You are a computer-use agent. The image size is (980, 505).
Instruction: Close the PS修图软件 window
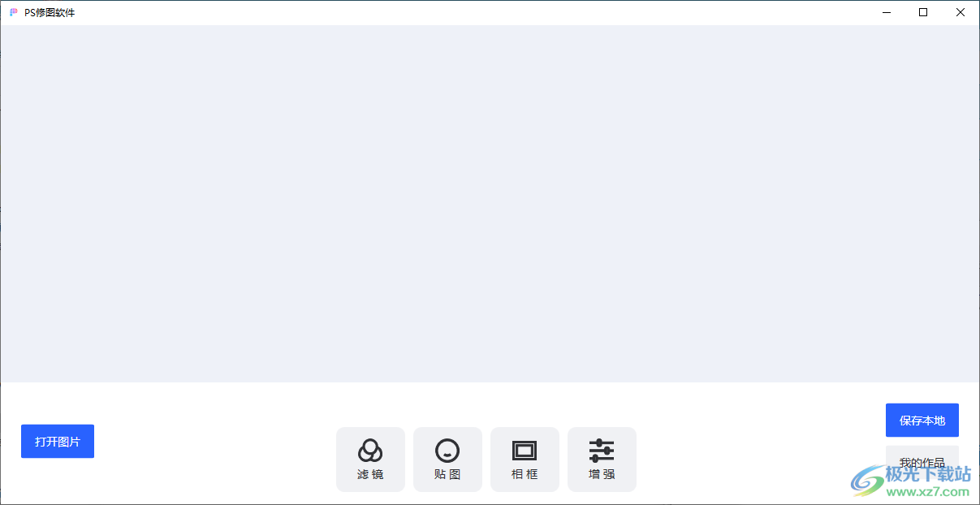(961, 12)
